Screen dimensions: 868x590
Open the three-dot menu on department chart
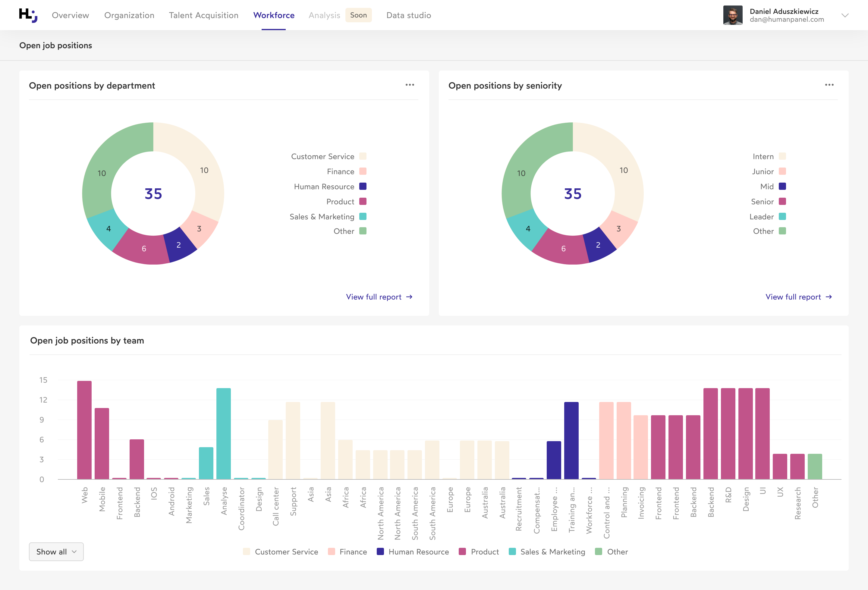tap(410, 85)
